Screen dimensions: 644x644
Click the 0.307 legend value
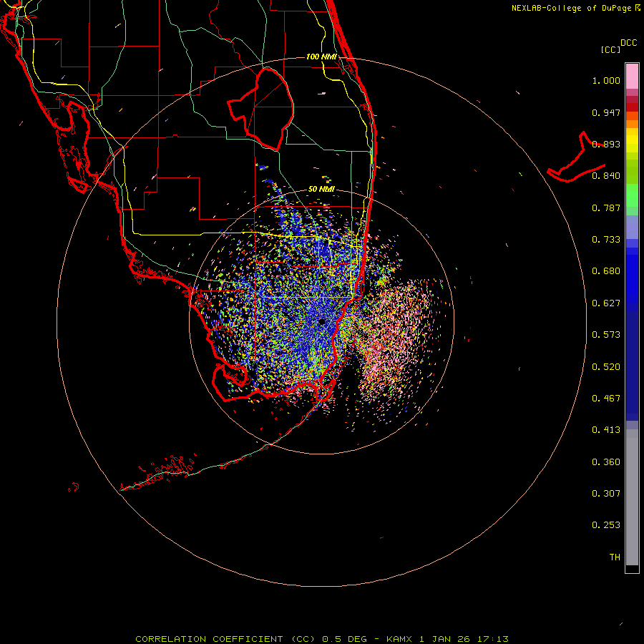click(606, 494)
